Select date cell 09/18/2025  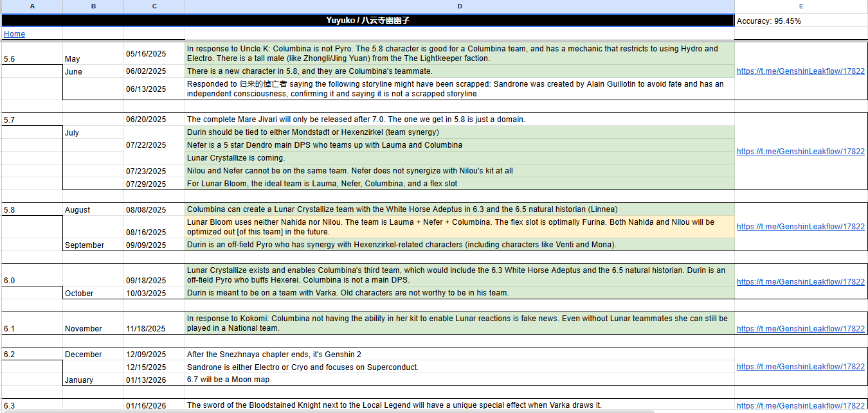click(x=154, y=275)
